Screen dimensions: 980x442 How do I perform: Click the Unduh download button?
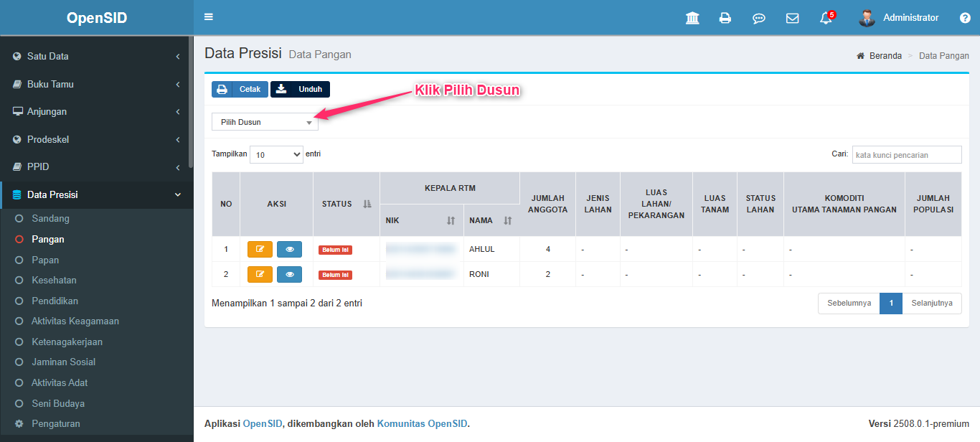300,89
